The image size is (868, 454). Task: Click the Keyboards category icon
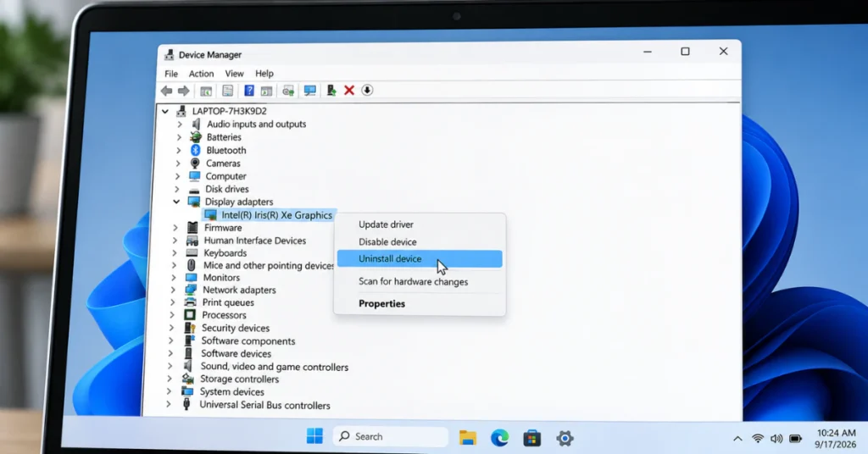192,252
